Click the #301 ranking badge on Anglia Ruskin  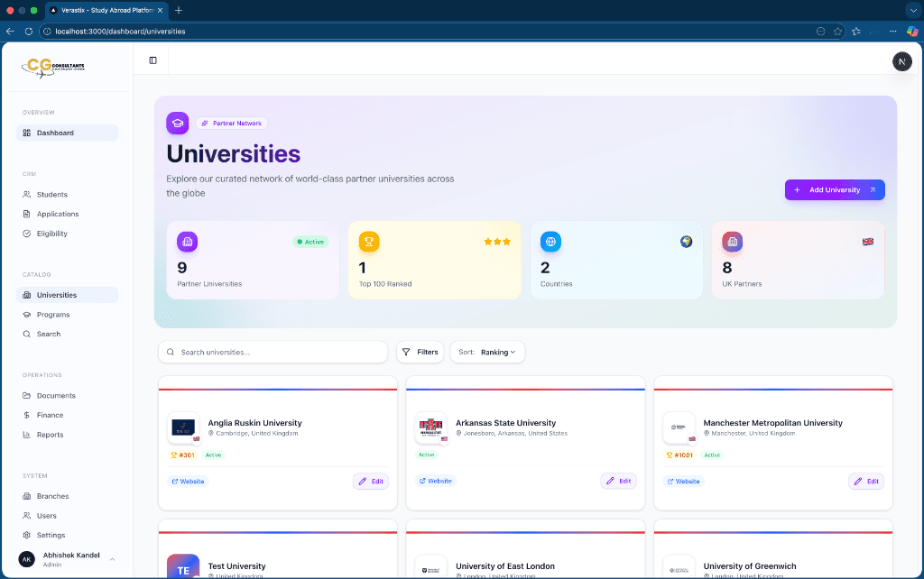182,455
